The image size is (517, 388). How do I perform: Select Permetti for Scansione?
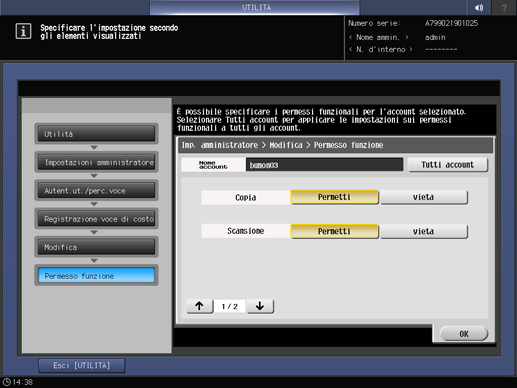coord(334,231)
